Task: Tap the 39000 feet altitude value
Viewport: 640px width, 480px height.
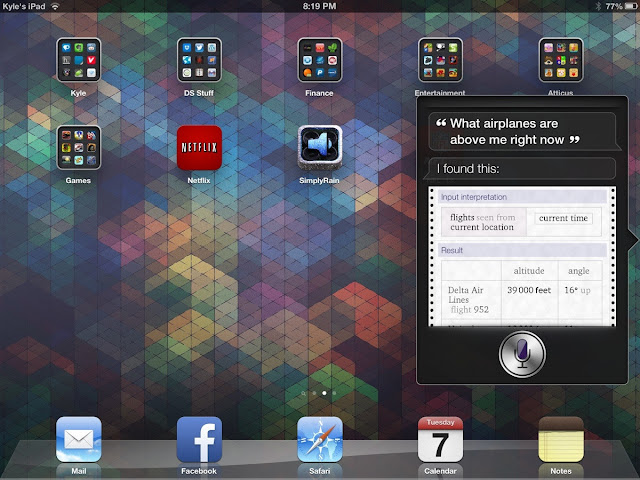Action: pyautogui.click(x=529, y=290)
